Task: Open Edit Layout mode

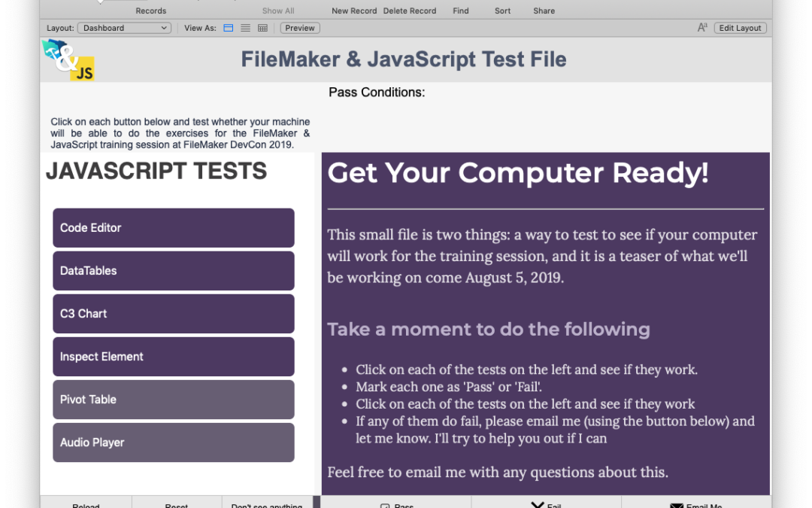Action: coord(740,28)
